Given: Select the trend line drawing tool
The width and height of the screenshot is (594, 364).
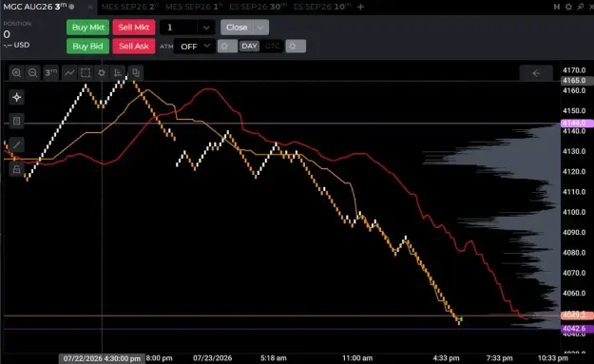Looking at the screenshot, I should click(x=17, y=144).
